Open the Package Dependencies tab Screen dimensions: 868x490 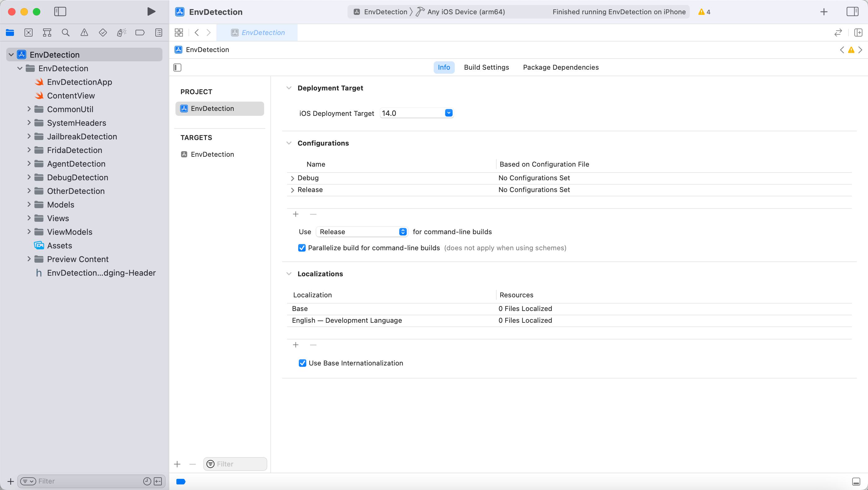tap(561, 67)
